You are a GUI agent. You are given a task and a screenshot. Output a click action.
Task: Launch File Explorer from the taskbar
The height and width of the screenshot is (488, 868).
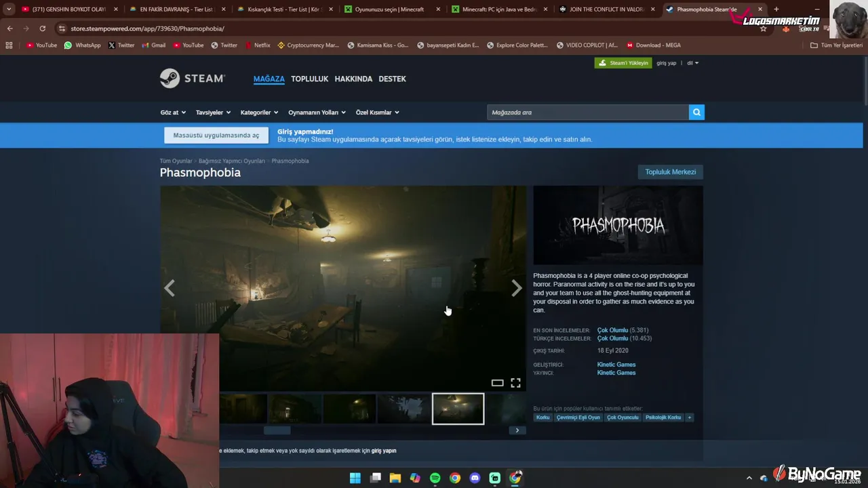[395, 478]
